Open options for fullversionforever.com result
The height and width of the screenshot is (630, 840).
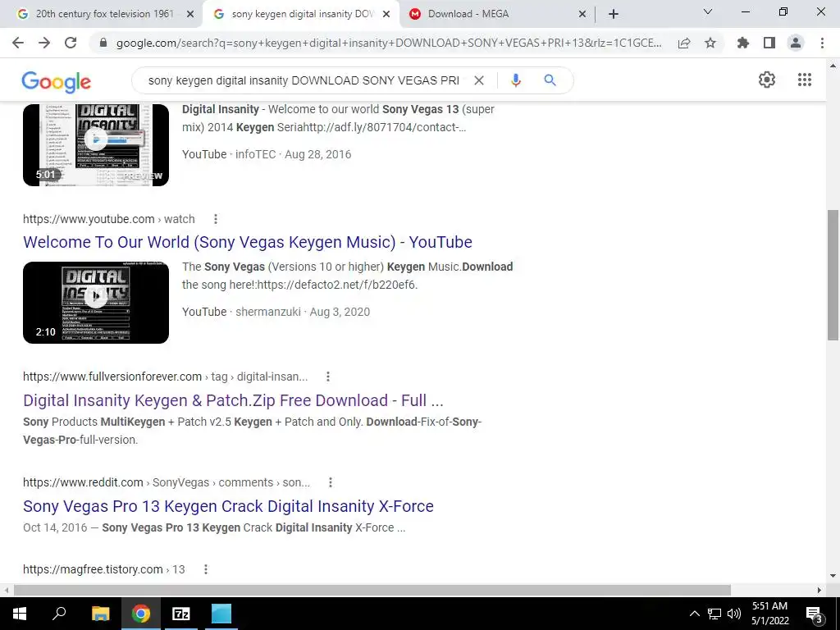328,377
